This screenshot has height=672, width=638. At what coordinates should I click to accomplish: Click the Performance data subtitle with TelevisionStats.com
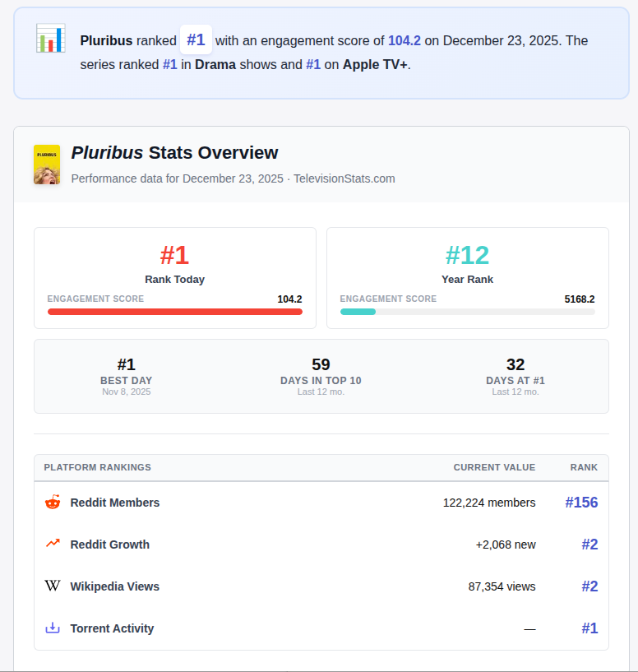[x=233, y=178]
